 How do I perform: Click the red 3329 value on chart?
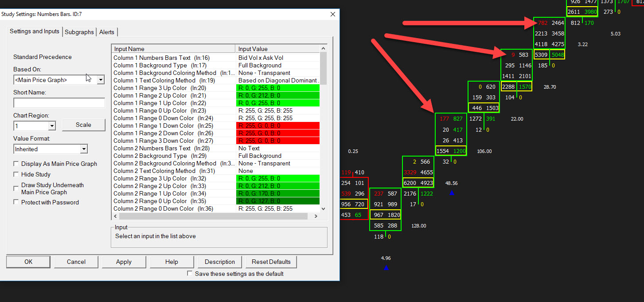point(410,172)
